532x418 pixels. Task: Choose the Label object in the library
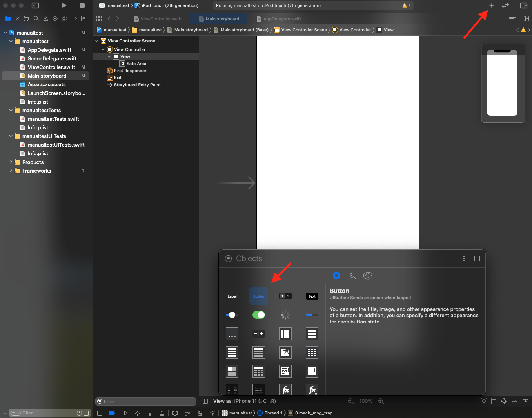point(232,296)
